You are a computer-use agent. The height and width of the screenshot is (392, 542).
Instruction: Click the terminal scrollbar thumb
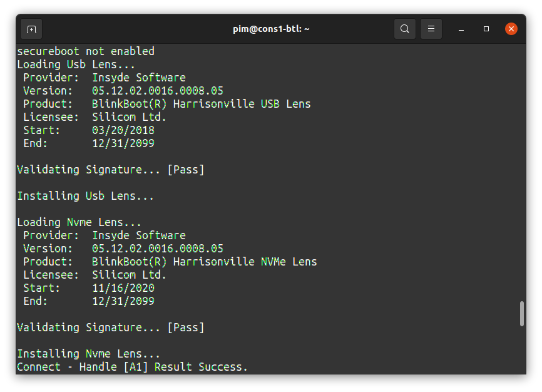pos(521,314)
